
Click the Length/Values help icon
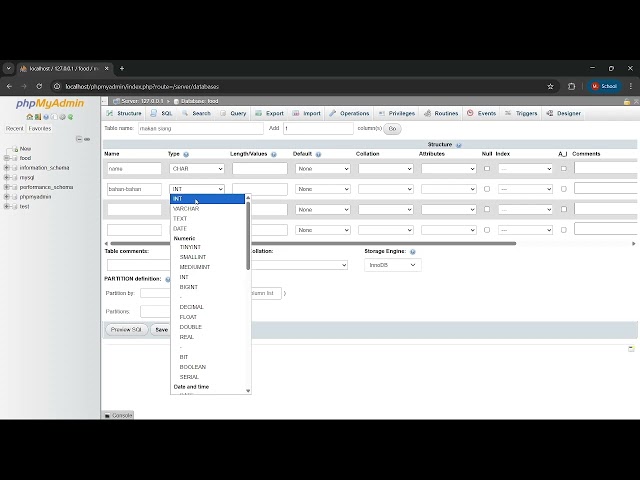click(273, 155)
